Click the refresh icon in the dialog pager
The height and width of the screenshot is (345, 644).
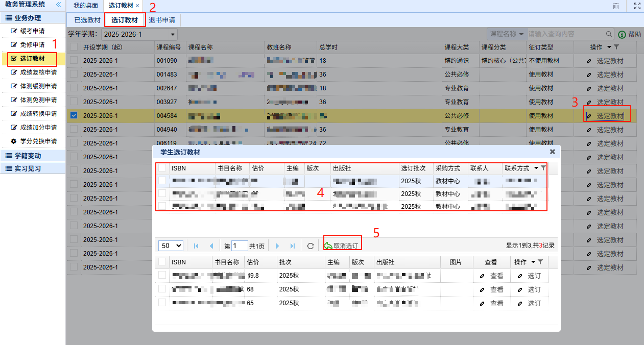click(310, 246)
